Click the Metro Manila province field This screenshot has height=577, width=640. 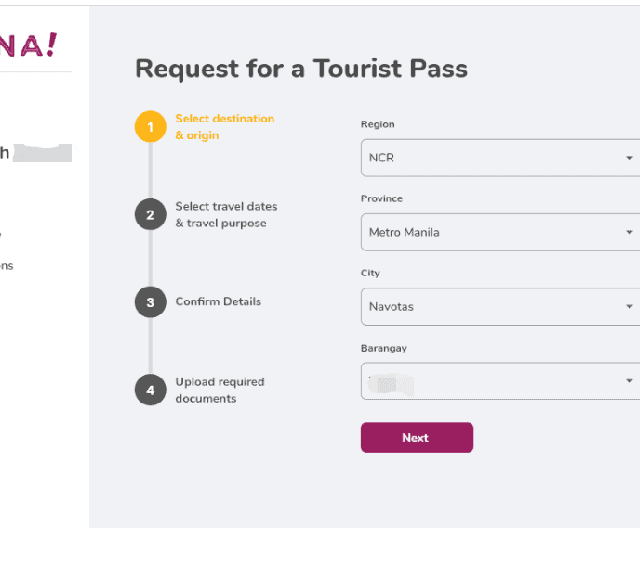[x=490, y=232]
